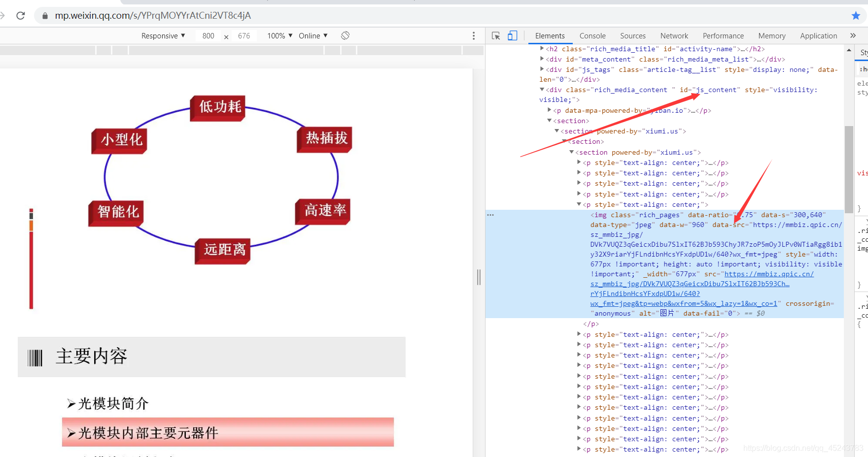Switch to the Memory tab
Viewport: 868px width, 457px height.
(772, 35)
